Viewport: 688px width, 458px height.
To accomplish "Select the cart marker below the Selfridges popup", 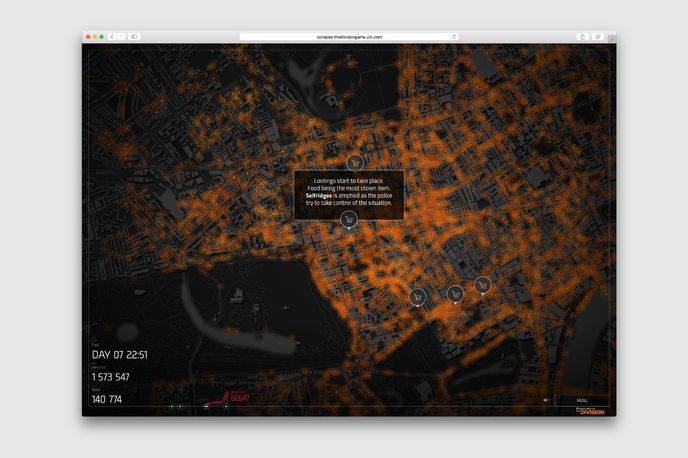I will 348,219.
